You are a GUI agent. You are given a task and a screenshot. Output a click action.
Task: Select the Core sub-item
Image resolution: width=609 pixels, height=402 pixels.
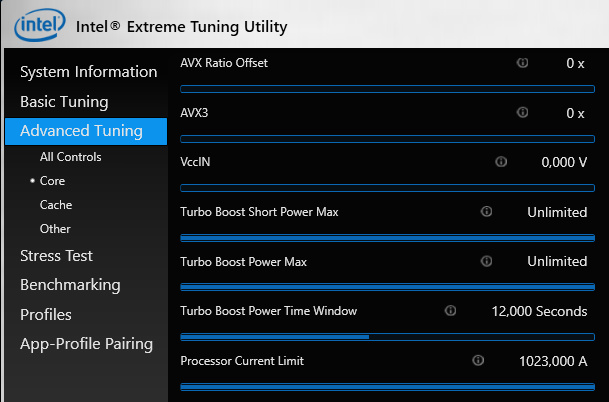point(52,181)
